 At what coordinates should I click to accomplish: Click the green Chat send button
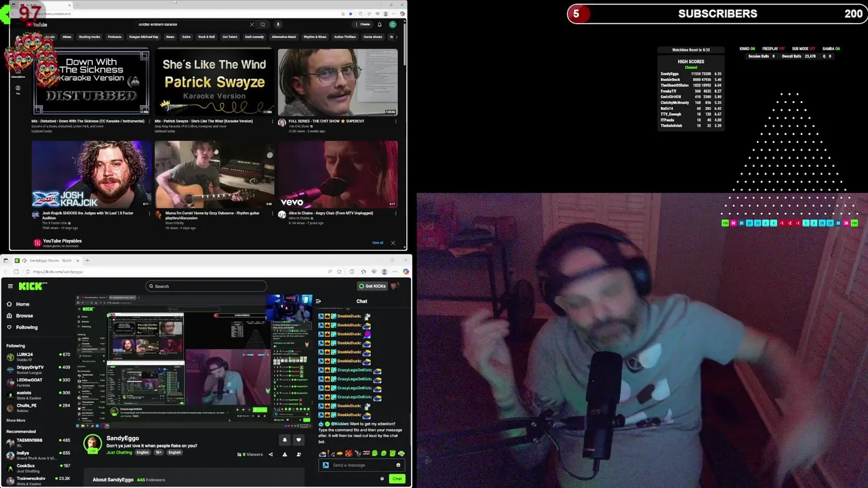tap(397, 479)
